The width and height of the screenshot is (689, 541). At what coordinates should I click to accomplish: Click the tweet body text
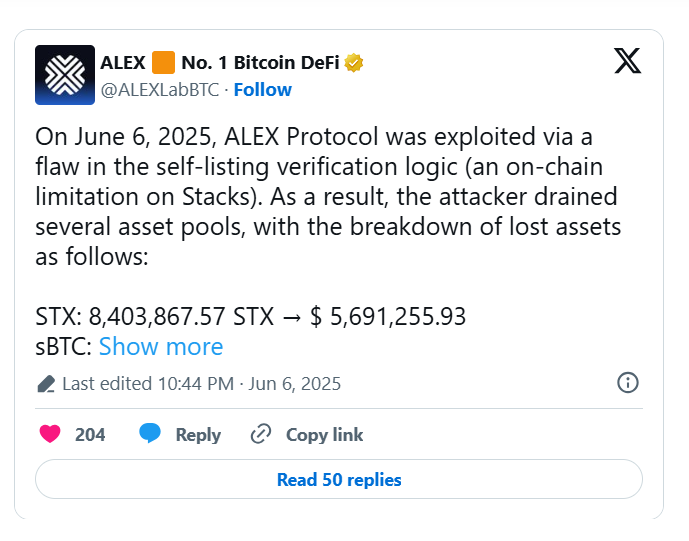(328, 196)
